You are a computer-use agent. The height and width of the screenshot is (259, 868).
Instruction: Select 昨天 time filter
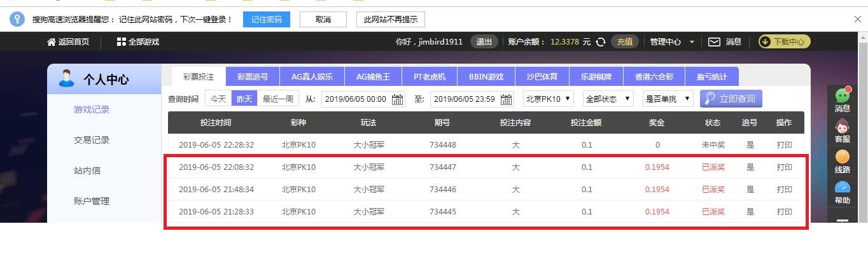[244, 99]
